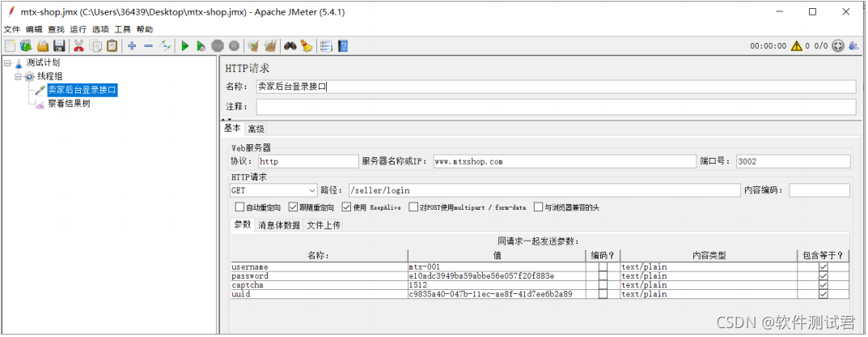Switch to the 文件上传 tab
This screenshot has height=337, width=868.
(x=324, y=225)
